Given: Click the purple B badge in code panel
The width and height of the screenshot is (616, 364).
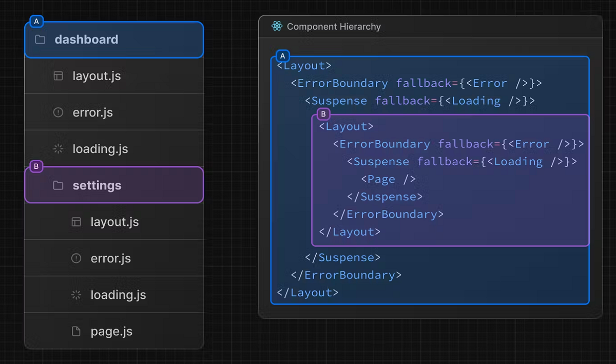Looking at the screenshot, I should (x=323, y=114).
